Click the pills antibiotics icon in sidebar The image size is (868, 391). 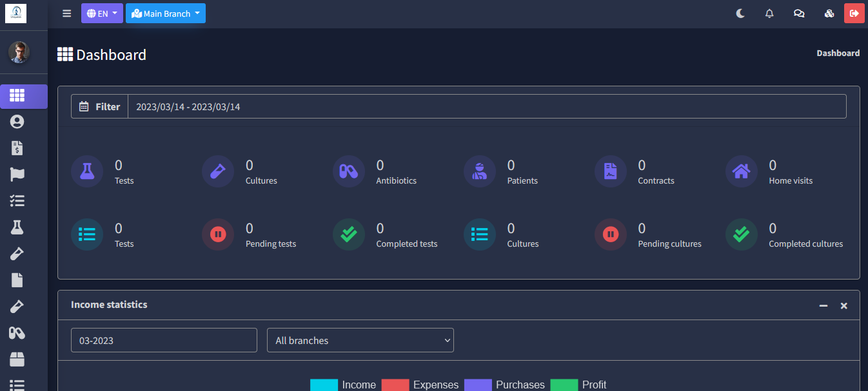pyautogui.click(x=17, y=333)
